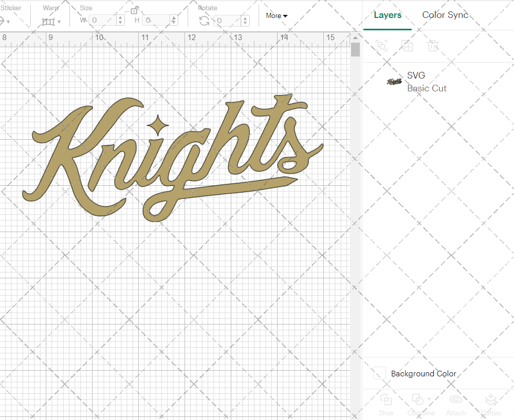Open the More dropdown
The image size is (514, 420).
[x=276, y=16]
